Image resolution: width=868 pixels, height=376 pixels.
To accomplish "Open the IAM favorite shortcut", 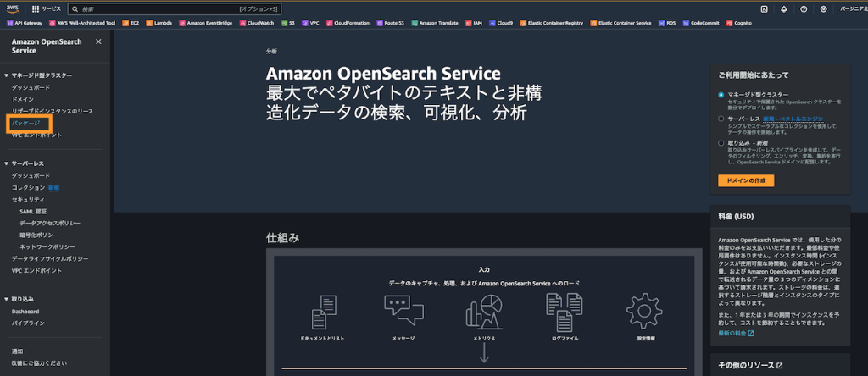I will tap(473, 23).
